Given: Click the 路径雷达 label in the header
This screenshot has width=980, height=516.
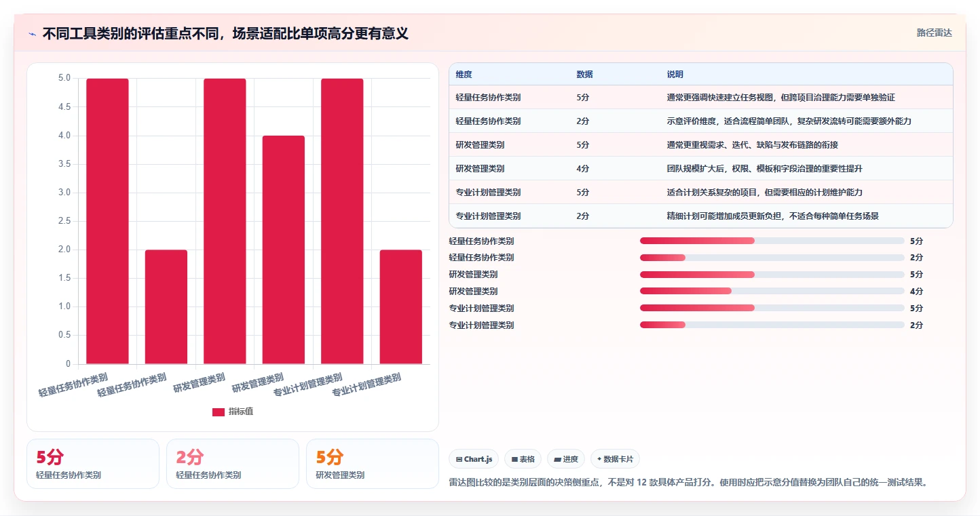Looking at the screenshot, I should click(x=934, y=33).
